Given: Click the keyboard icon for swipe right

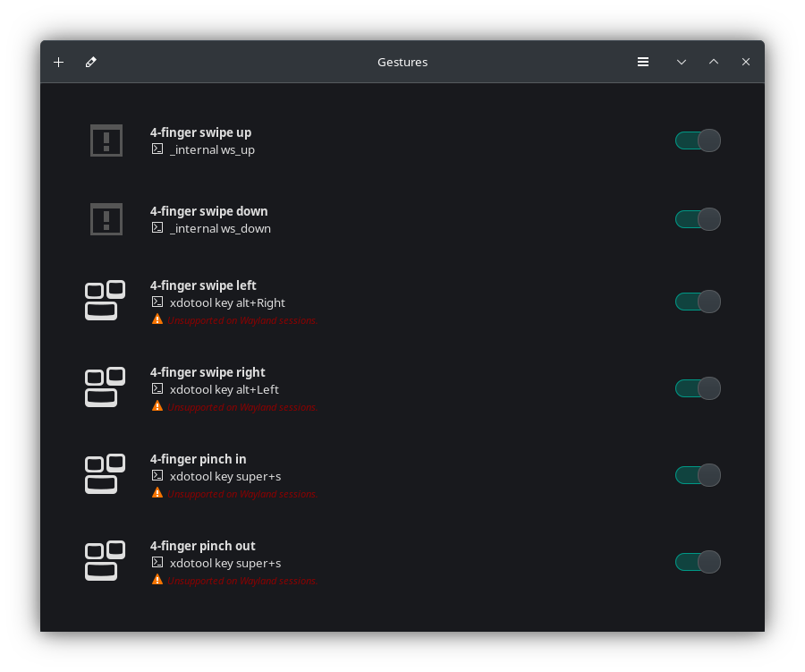Looking at the screenshot, I should (x=106, y=387).
